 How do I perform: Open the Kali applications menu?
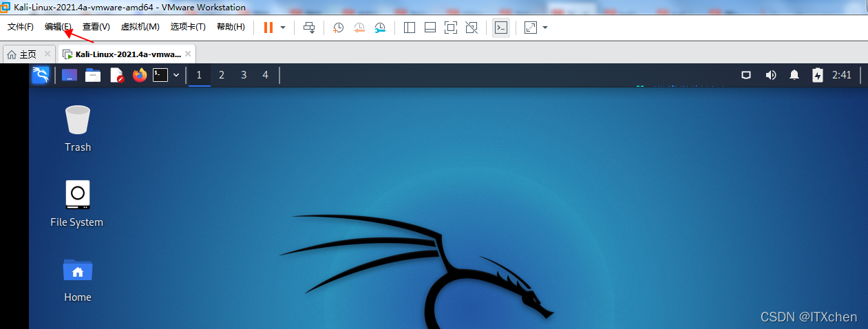(41, 75)
